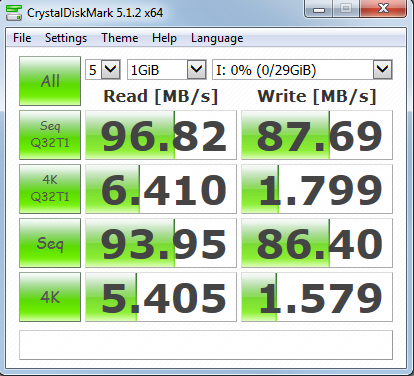Select the 5.405 4K read result
414x376 pixels.
161,297
